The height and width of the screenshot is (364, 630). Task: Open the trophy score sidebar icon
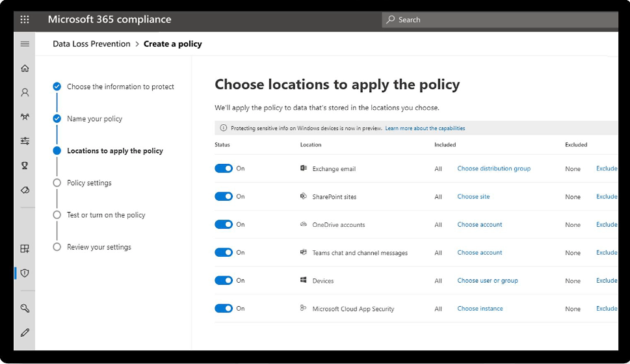[25, 166]
